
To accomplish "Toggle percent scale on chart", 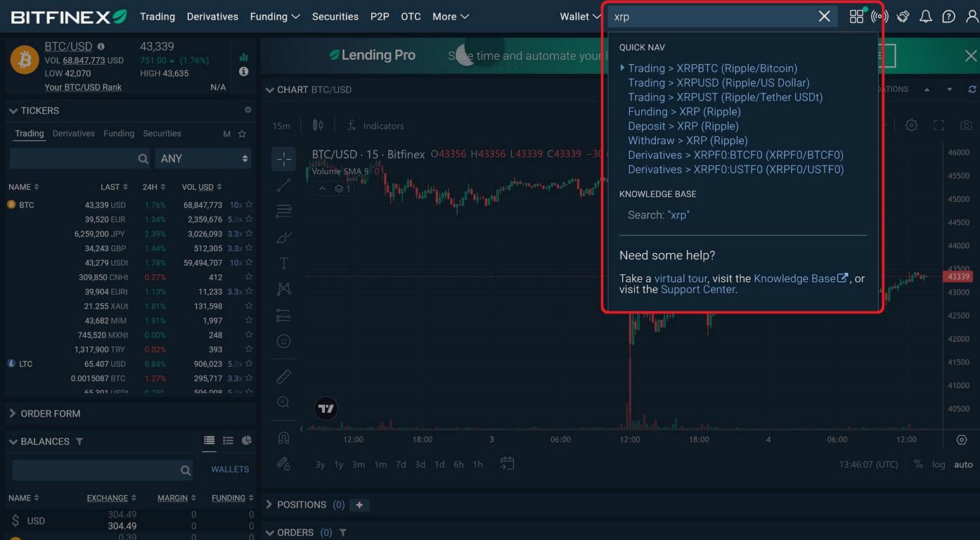I will [x=918, y=464].
